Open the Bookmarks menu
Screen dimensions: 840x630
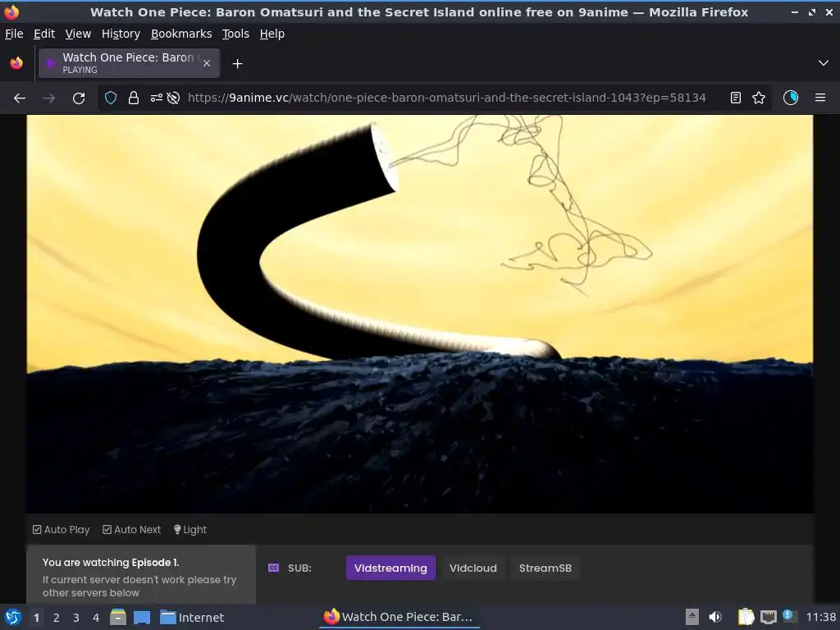(x=181, y=34)
